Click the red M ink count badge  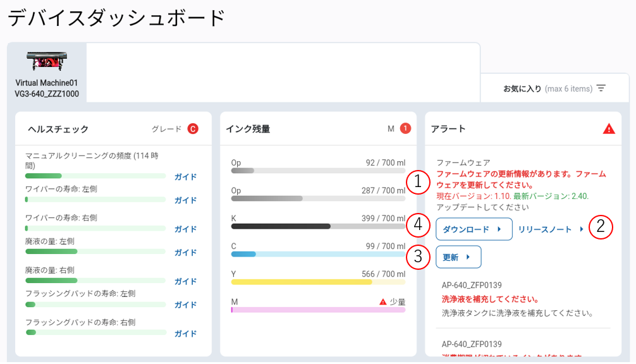tap(405, 129)
